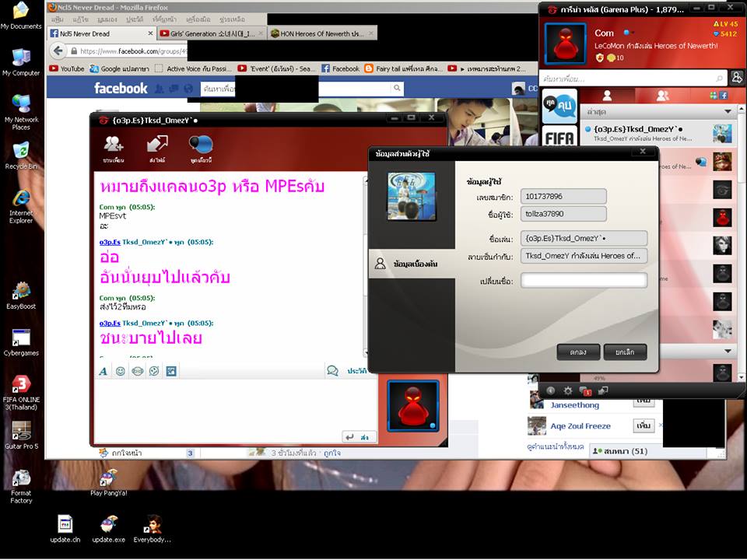The width and height of the screenshot is (747, 560).
Task: Launch Play PangYa! shortcut
Action: (x=109, y=482)
